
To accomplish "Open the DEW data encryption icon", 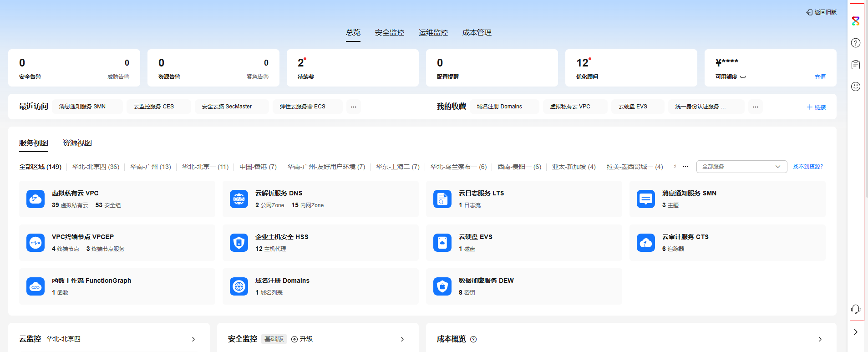I will coord(442,286).
